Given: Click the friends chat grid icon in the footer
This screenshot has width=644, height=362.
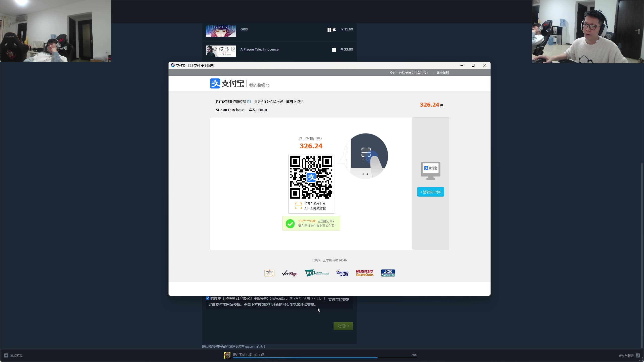Looking at the screenshot, I should tap(638, 355).
